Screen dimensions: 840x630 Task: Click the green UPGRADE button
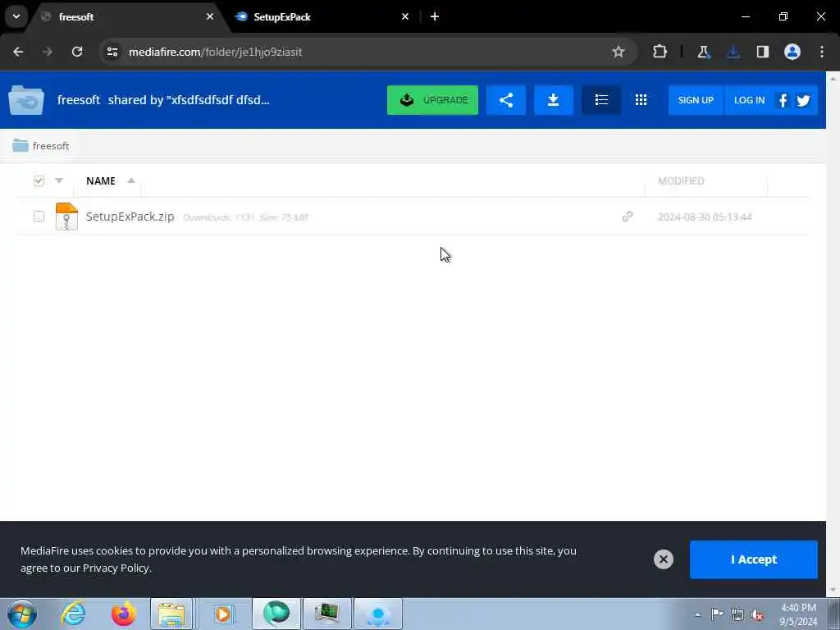[432, 100]
